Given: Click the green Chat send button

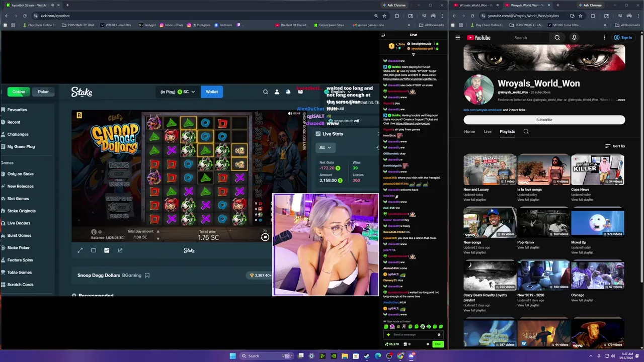Looking at the screenshot, I should (438, 344).
